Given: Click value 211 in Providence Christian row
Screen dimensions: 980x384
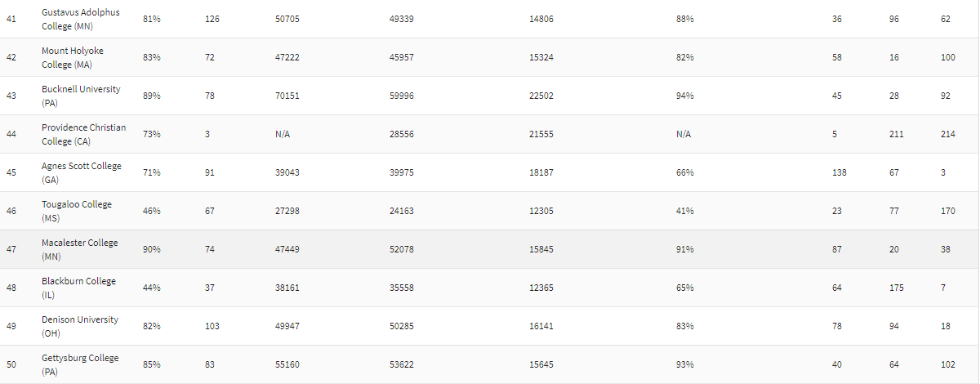Looking at the screenshot, I should [x=897, y=134].
